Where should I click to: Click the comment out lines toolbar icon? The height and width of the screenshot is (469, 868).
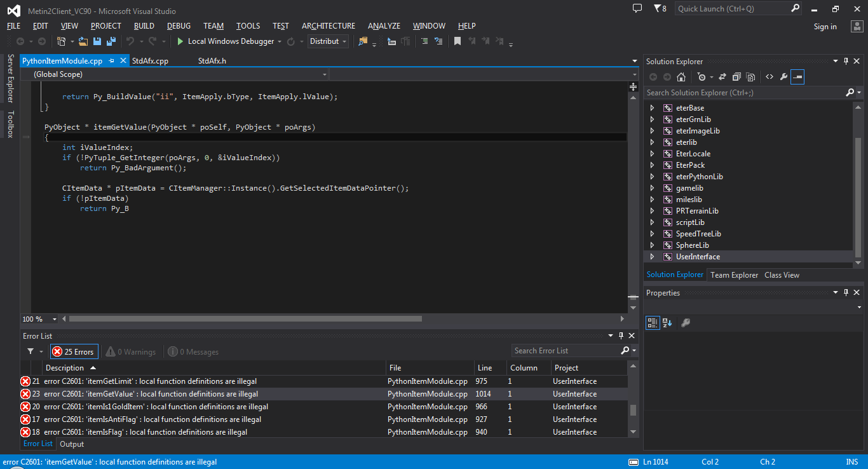coord(424,41)
